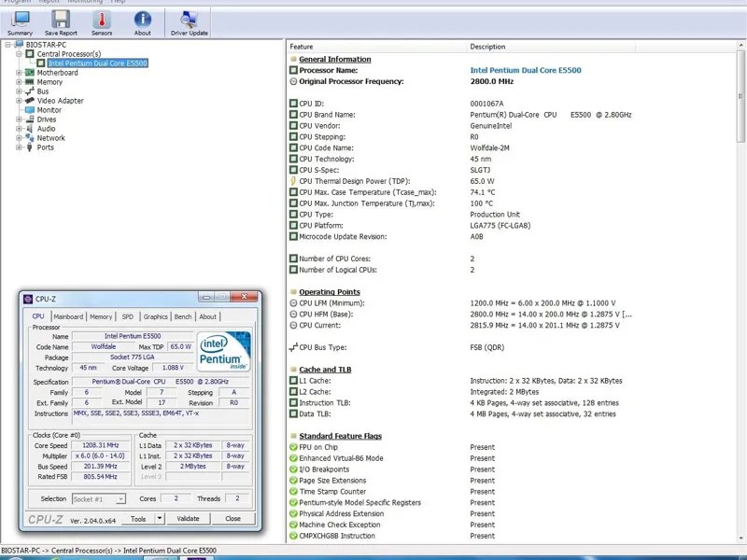Collapse the Central Processor(s) node
This screenshot has height=560, width=747.
pyautogui.click(x=19, y=54)
